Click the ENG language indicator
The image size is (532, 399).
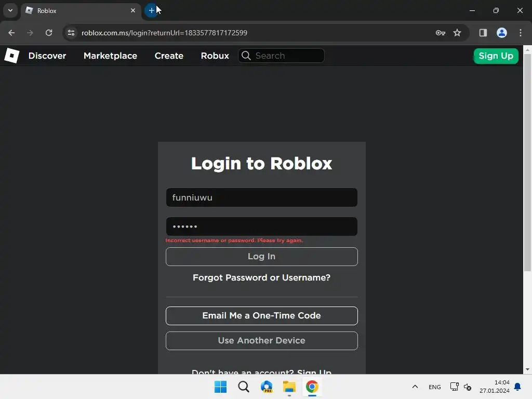[435, 387]
